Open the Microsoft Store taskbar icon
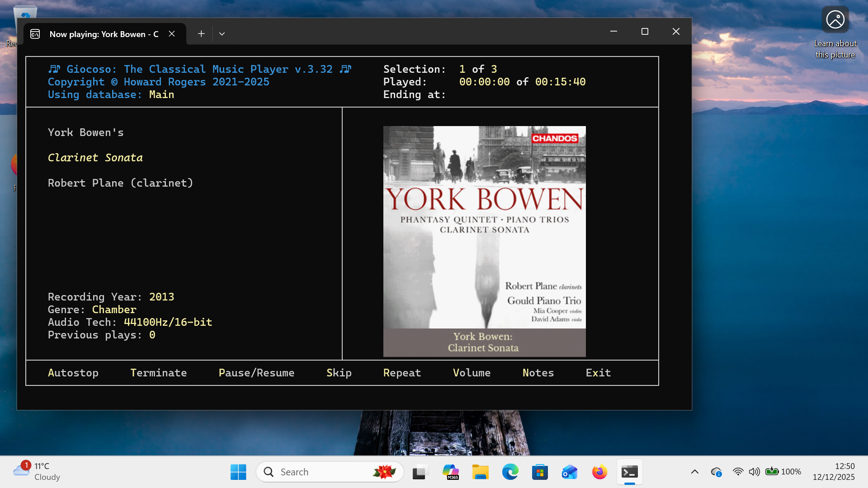Image resolution: width=868 pixels, height=488 pixels. point(540,472)
